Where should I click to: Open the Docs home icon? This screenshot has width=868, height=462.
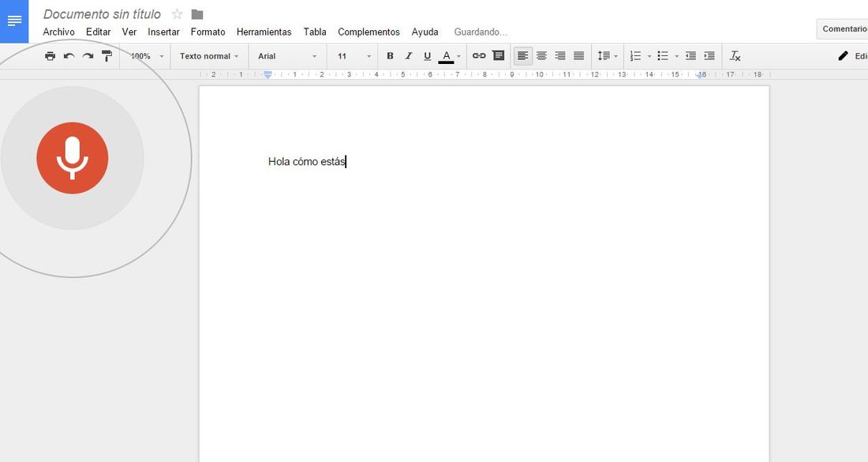point(14,21)
